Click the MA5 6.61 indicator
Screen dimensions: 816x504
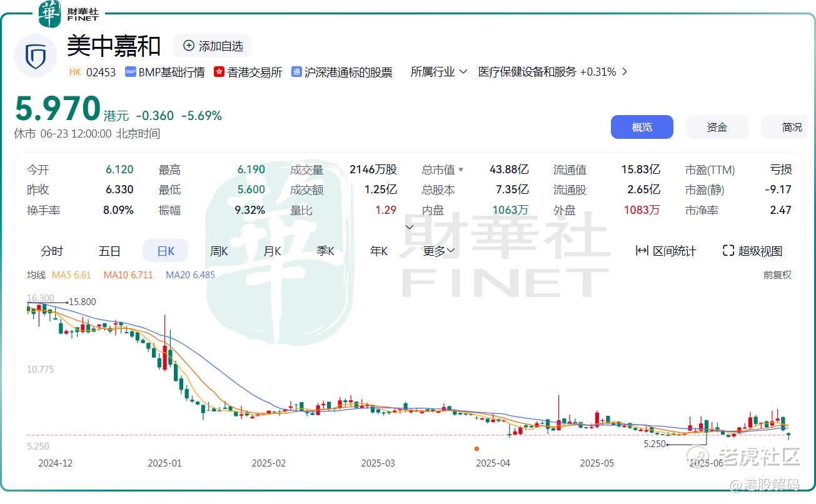pos(71,275)
